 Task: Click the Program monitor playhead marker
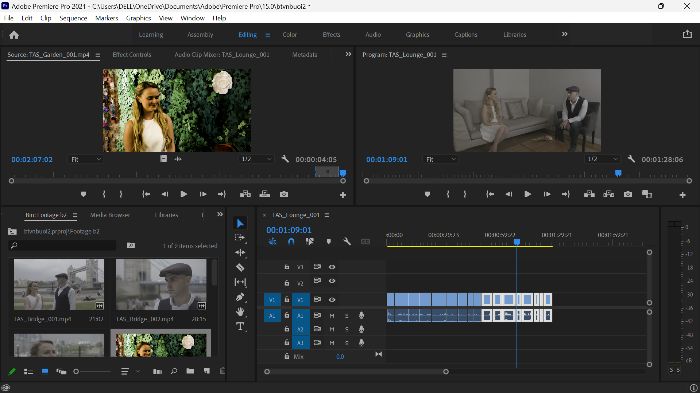point(618,173)
